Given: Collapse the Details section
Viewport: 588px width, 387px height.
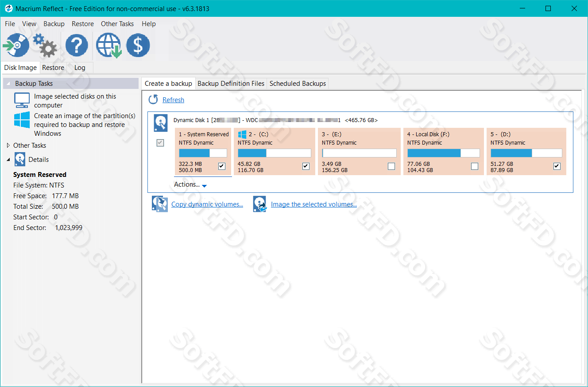Looking at the screenshot, I should click(x=8, y=159).
